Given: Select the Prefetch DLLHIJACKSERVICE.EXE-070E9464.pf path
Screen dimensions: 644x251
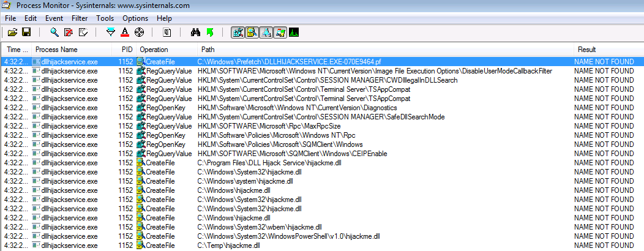Looking at the screenshot, I should click(x=290, y=62).
